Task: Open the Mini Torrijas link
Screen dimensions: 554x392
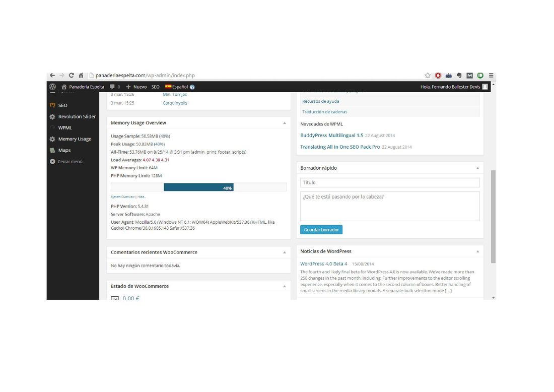Action: click(175, 94)
